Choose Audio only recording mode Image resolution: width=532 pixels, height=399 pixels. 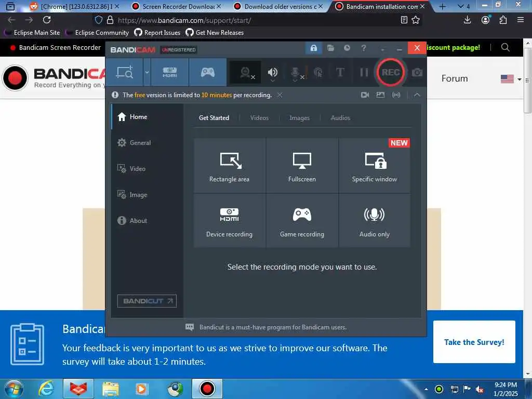(x=375, y=221)
